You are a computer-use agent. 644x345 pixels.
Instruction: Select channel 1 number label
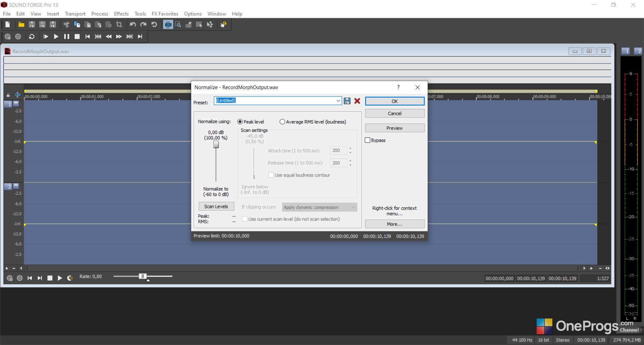click(8, 104)
